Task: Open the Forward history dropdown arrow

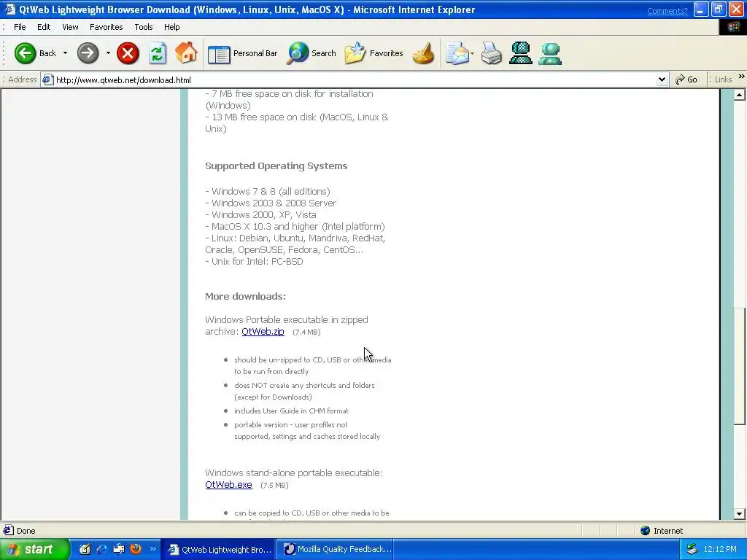Action: point(108,52)
